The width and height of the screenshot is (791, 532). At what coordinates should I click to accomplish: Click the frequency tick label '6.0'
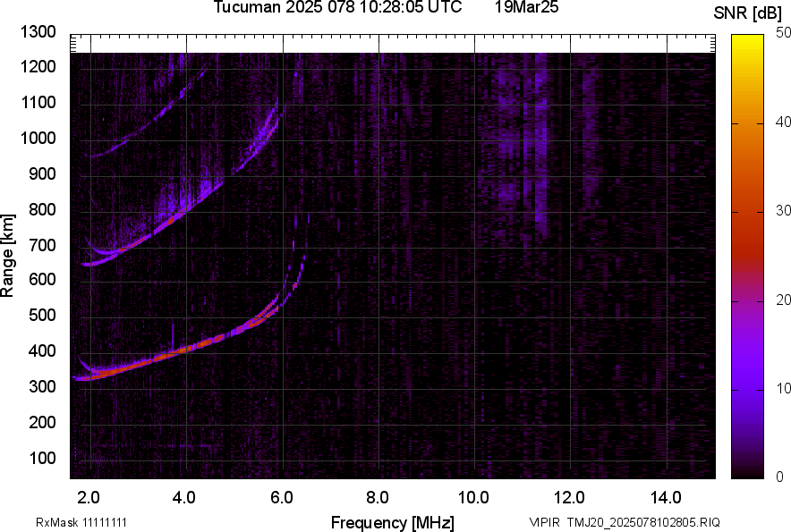pos(281,498)
